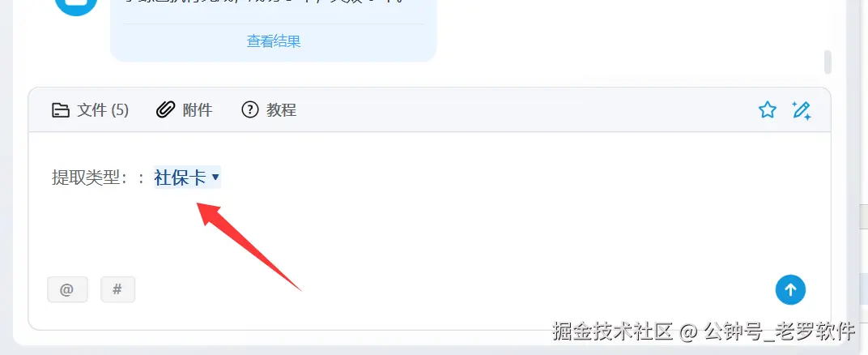
Task: Click the gray panel edge at far right
Action: click(x=864, y=254)
